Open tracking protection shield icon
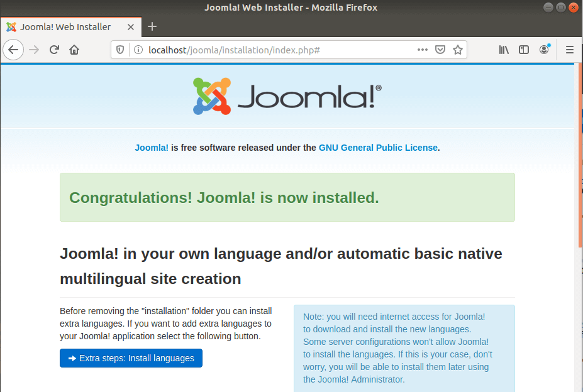 120,50
